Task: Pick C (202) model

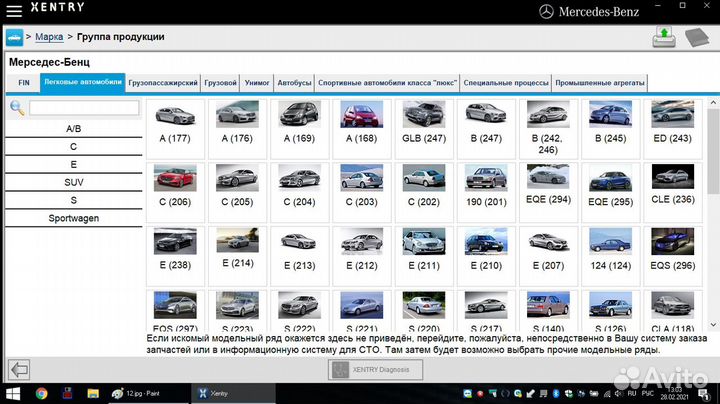Action: coord(424,192)
